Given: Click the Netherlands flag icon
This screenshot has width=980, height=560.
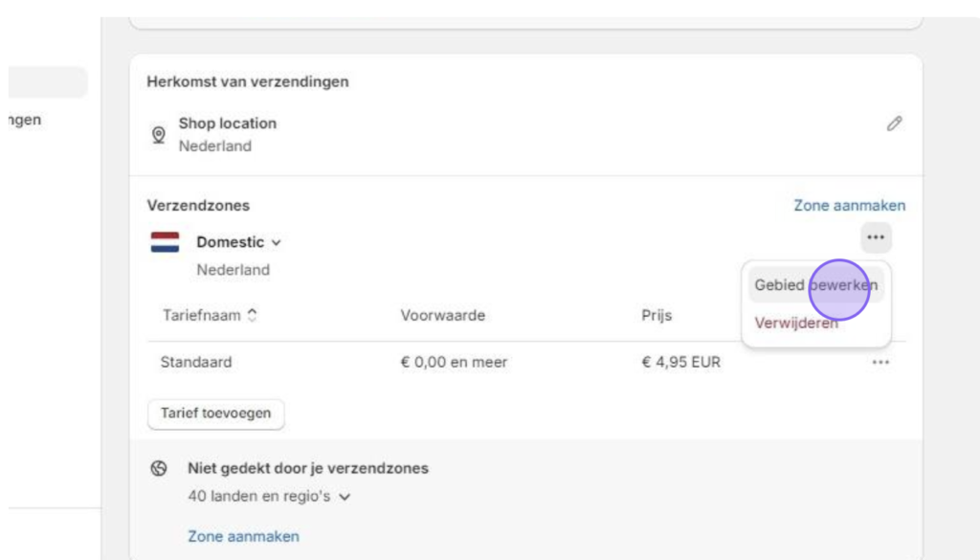Looking at the screenshot, I should coord(165,242).
